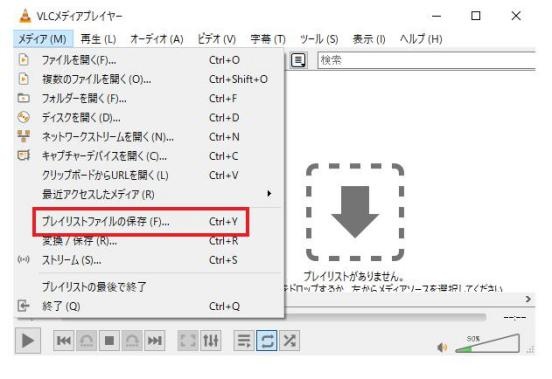The width and height of the screenshot is (552, 379).
Task: Open the メディア (M) menu
Action: (43, 39)
